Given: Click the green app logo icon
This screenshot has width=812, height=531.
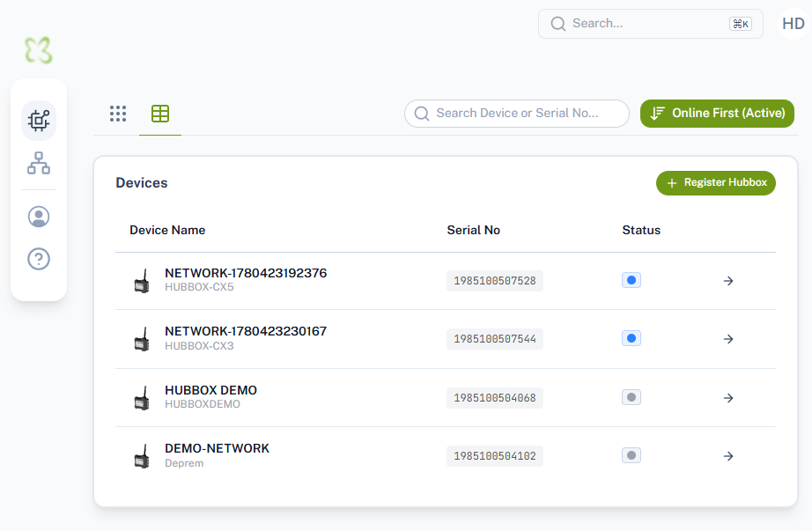Looking at the screenshot, I should [39, 50].
